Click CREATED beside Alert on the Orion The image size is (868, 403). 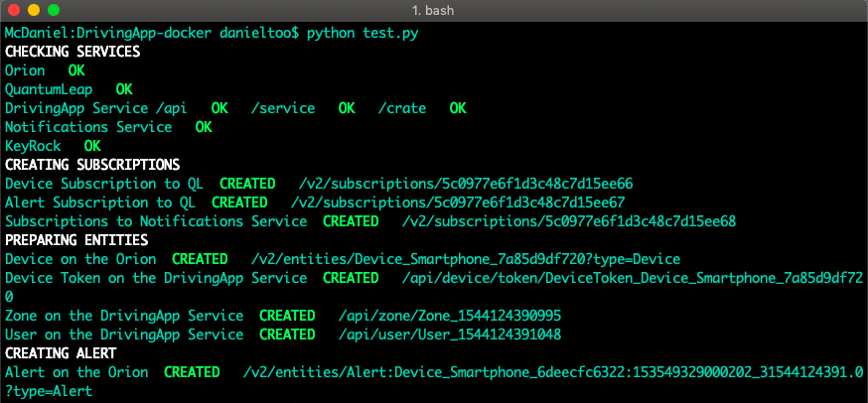pos(192,372)
